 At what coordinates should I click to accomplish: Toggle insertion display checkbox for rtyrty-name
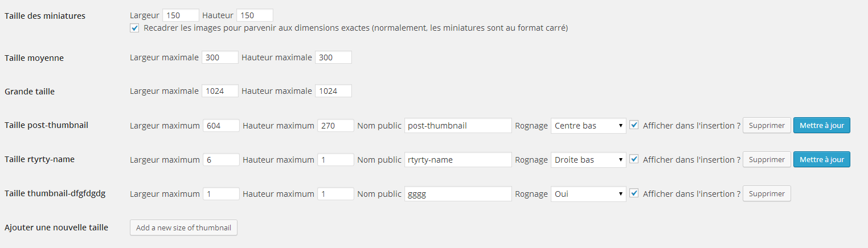pos(634,159)
